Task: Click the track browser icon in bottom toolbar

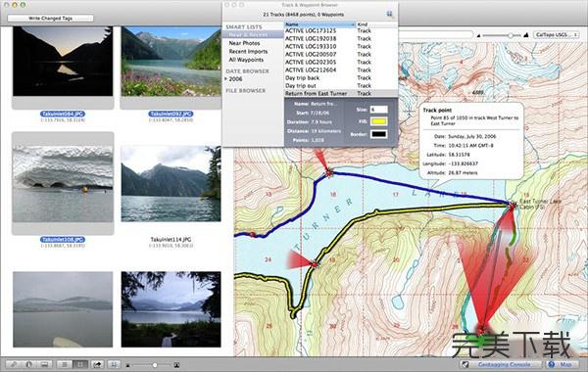Action: [114, 364]
